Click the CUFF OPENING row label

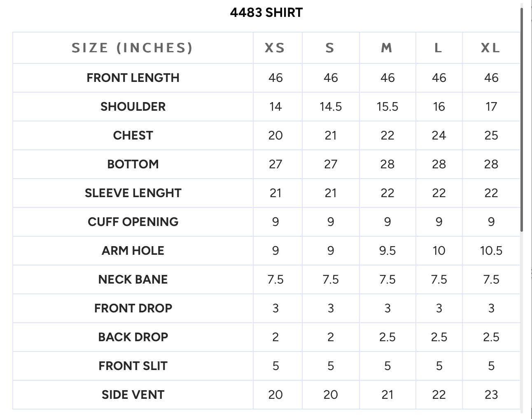(133, 222)
